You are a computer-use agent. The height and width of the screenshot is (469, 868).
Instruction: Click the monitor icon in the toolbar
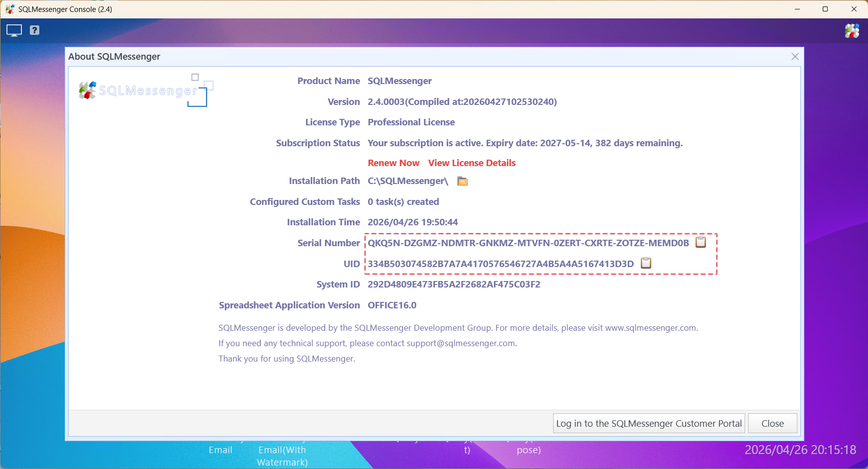pos(13,30)
